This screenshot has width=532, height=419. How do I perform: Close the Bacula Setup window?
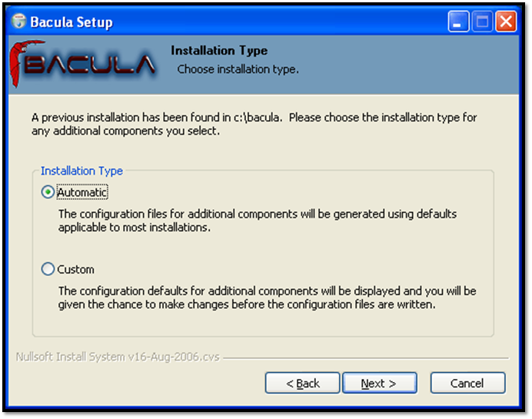point(505,22)
